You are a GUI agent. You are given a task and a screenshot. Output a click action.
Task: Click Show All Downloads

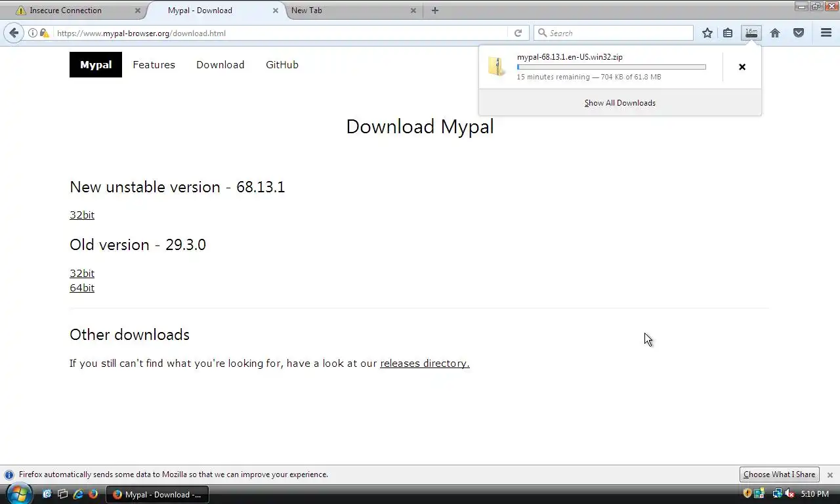(620, 103)
